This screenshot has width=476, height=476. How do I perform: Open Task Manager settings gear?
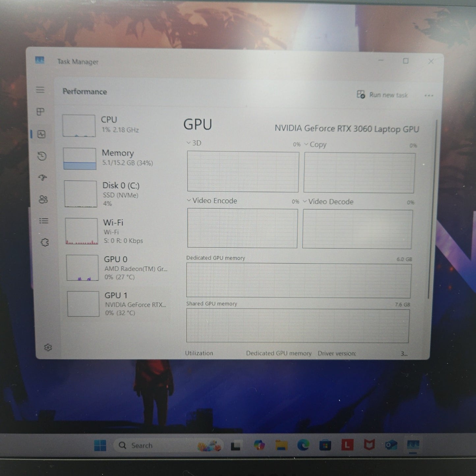[x=48, y=348]
